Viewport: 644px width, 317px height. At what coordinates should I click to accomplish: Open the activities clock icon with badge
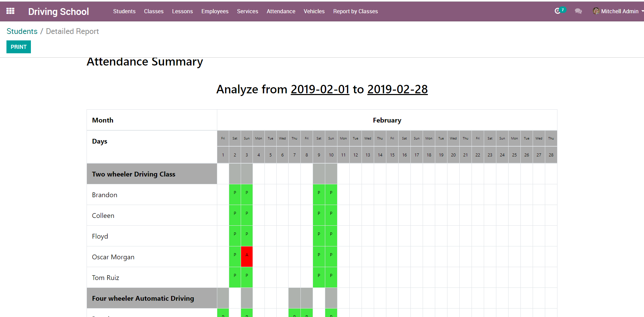coord(557,11)
